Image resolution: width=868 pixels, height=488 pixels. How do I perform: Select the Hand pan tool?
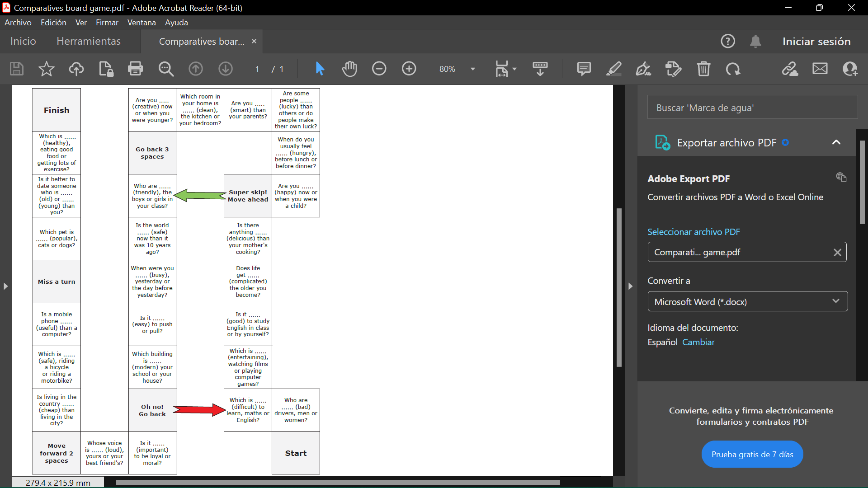click(x=349, y=69)
